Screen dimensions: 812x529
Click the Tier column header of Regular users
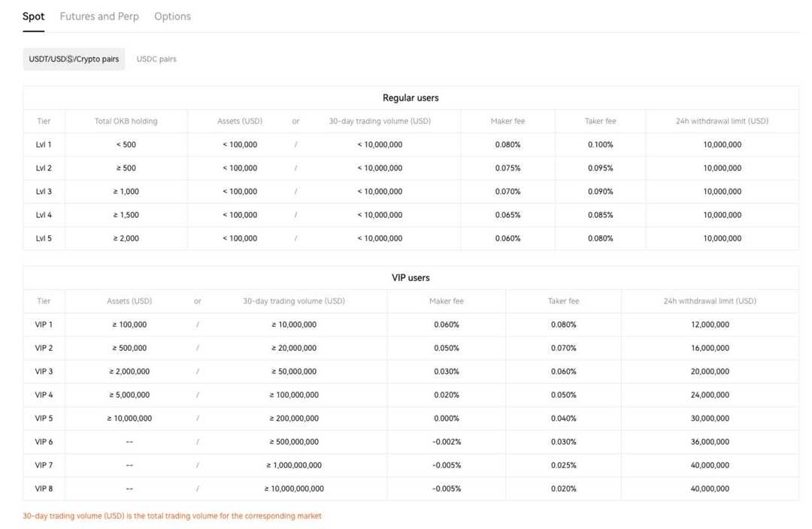(x=44, y=120)
